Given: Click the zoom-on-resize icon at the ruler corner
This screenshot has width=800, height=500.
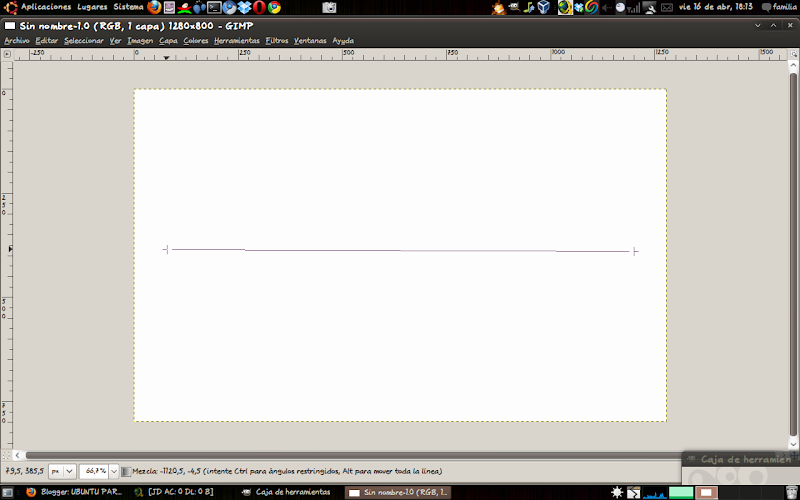Looking at the screenshot, I should (x=793, y=54).
